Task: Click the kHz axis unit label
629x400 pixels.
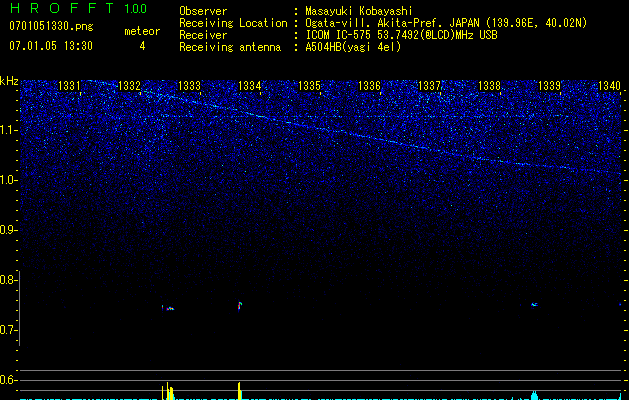Action: 9,81
